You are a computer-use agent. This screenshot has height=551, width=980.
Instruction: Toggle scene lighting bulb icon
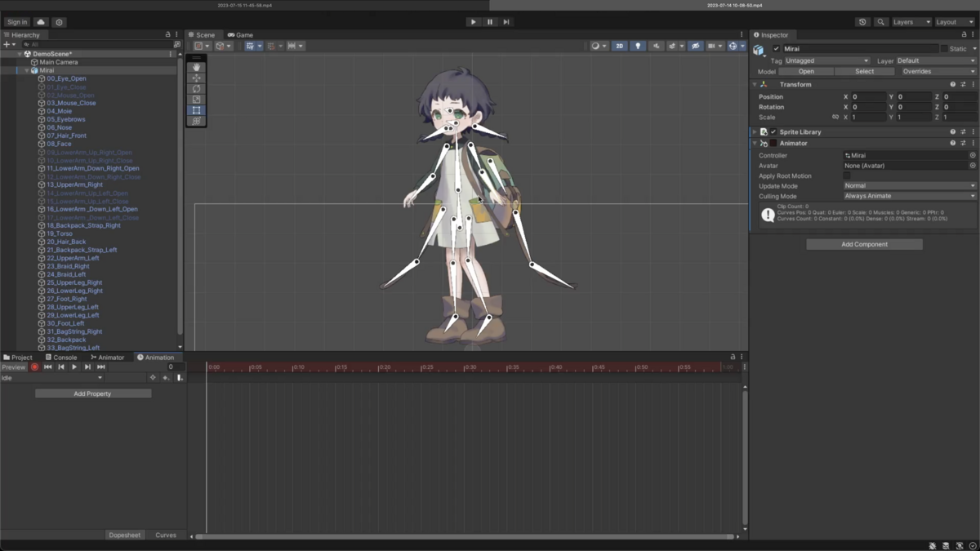coord(638,46)
